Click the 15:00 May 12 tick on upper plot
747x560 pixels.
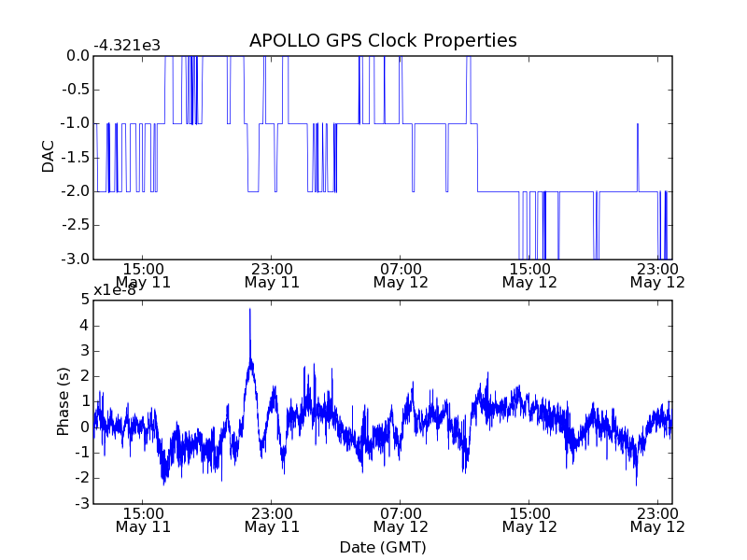coord(529,275)
